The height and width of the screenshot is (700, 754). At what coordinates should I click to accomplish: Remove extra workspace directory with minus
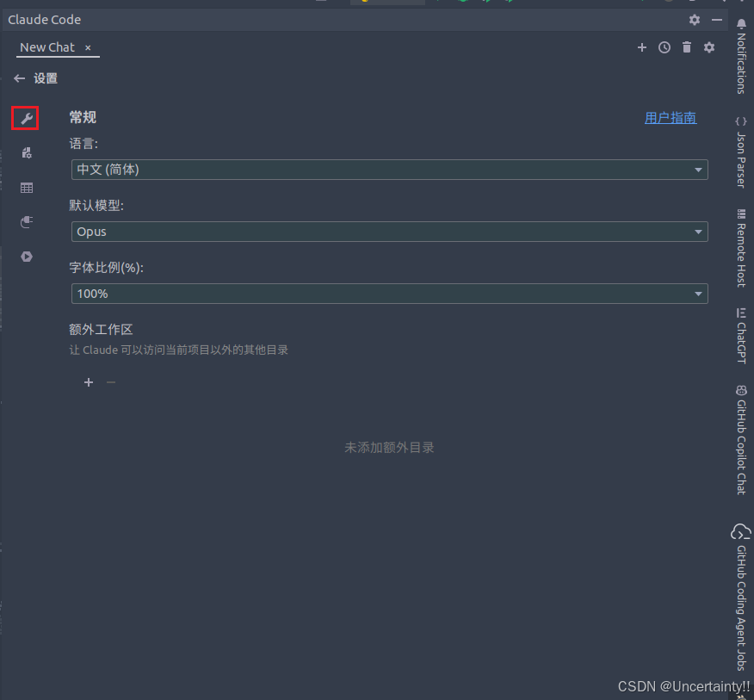tap(111, 382)
